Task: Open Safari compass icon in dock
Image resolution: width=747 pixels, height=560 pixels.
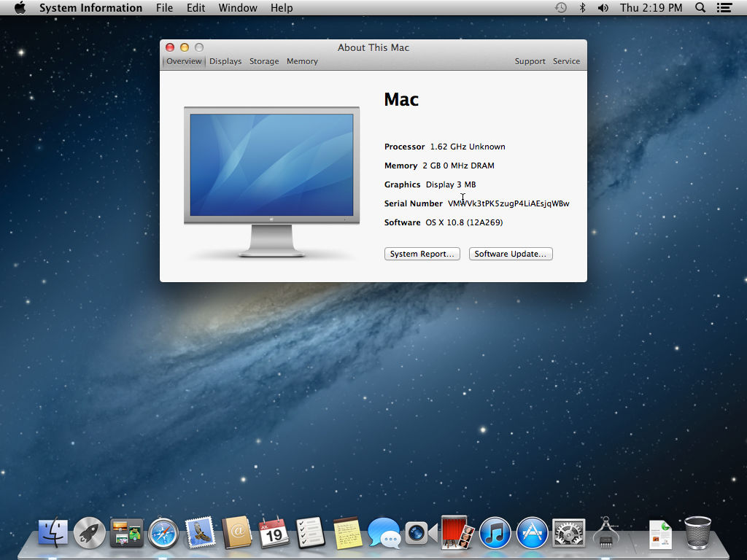Action: coord(163,533)
